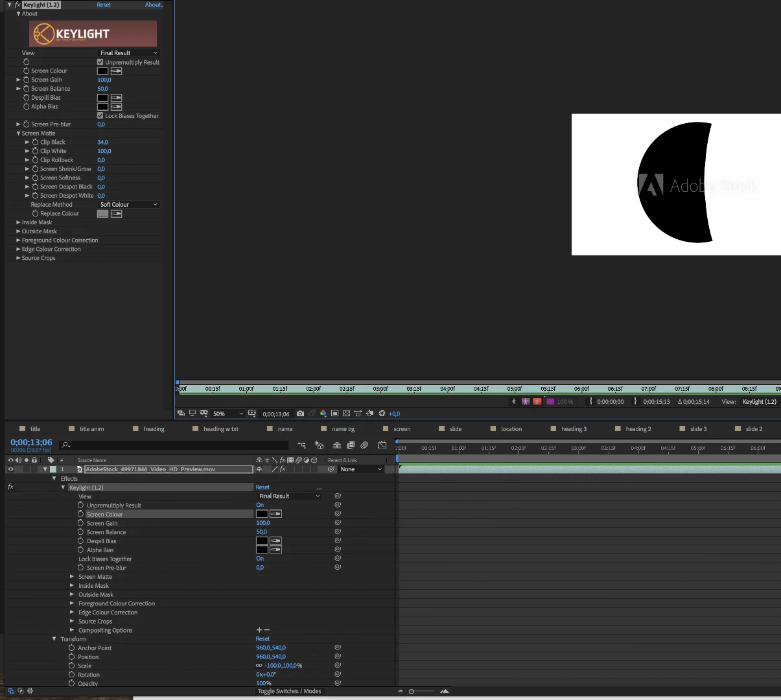Image resolution: width=781 pixels, height=700 pixels.
Task: Click timeline layer search field
Action: tap(174, 445)
